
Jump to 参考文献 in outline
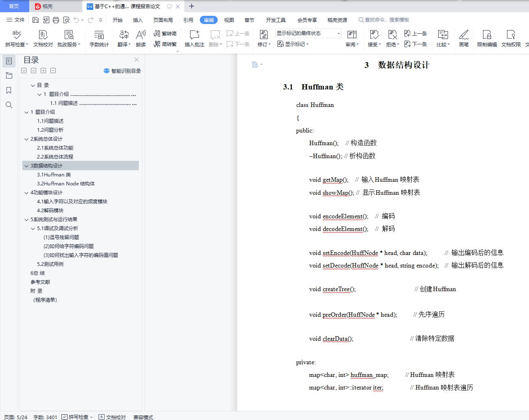coord(40,282)
